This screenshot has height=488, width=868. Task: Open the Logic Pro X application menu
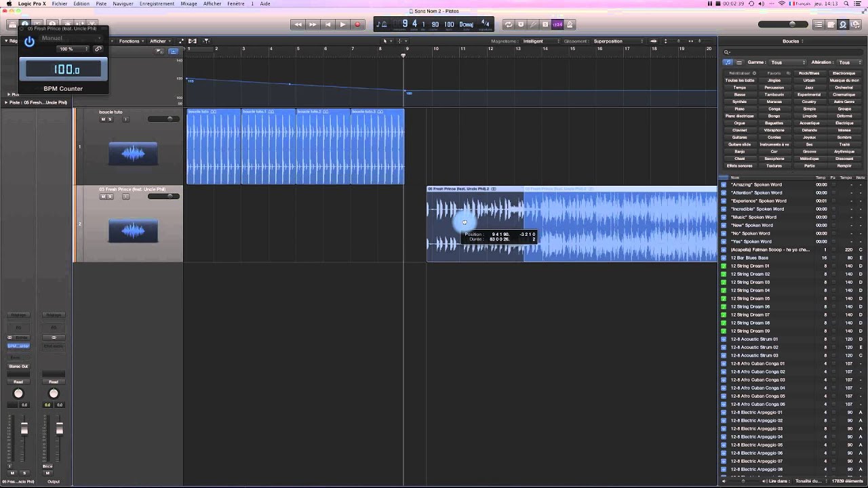tap(33, 3)
